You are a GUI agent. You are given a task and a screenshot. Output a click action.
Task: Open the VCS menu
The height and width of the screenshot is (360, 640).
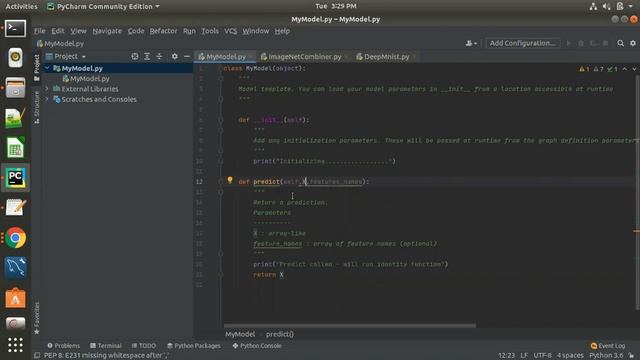pos(231,31)
